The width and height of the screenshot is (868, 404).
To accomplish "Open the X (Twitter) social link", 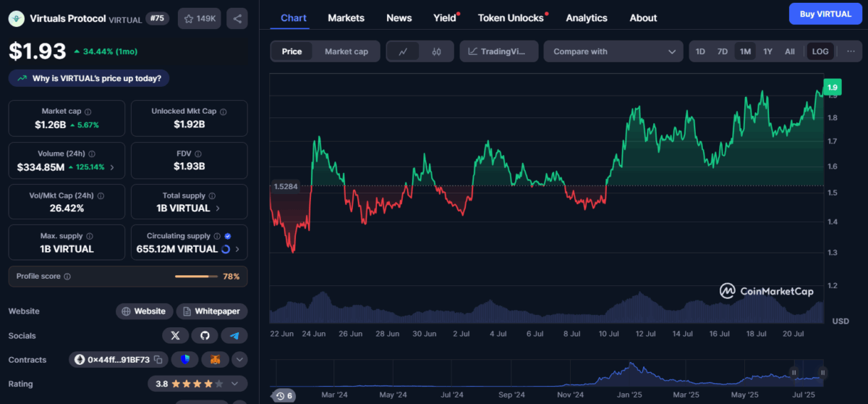I will 175,335.
